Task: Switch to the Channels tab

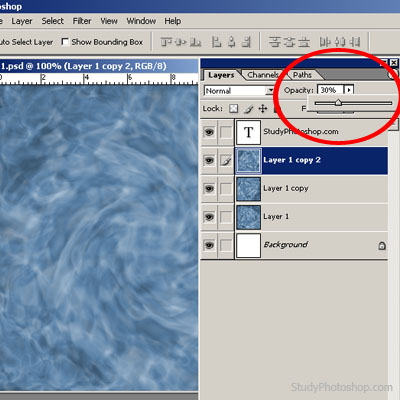Action: [x=263, y=75]
